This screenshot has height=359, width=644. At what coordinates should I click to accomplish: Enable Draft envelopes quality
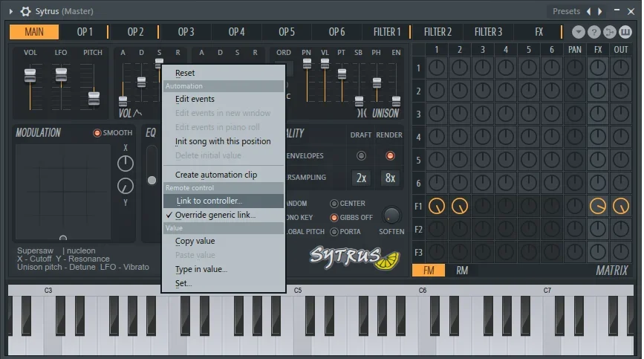click(361, 156)
